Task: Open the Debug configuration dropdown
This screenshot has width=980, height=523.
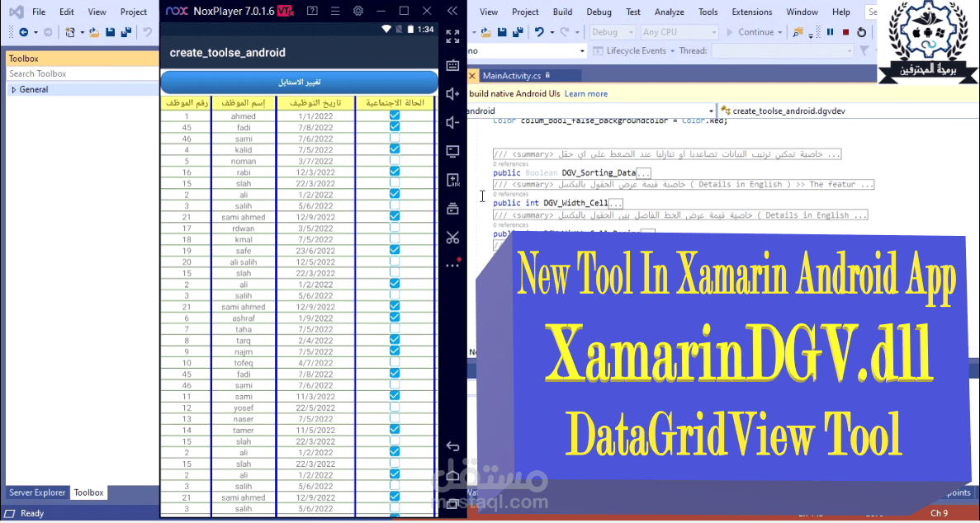Action: pyautogui.click(x=611, y=31)
